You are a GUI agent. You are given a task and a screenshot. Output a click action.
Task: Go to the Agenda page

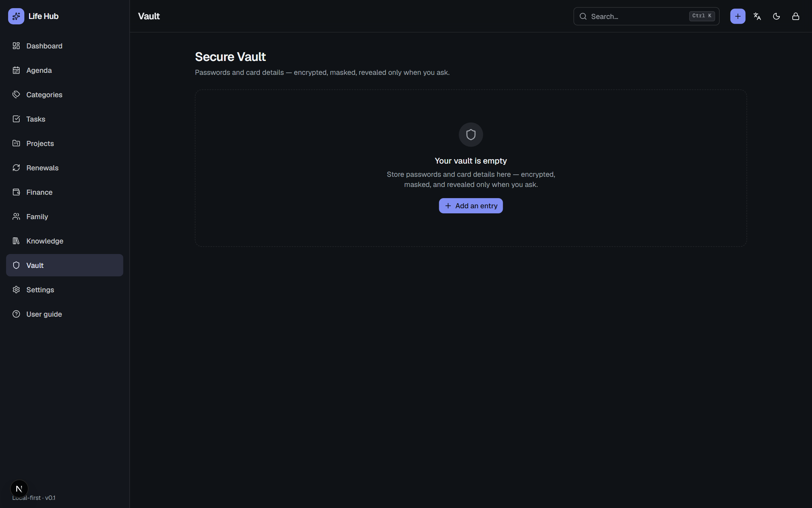[65, 70]
